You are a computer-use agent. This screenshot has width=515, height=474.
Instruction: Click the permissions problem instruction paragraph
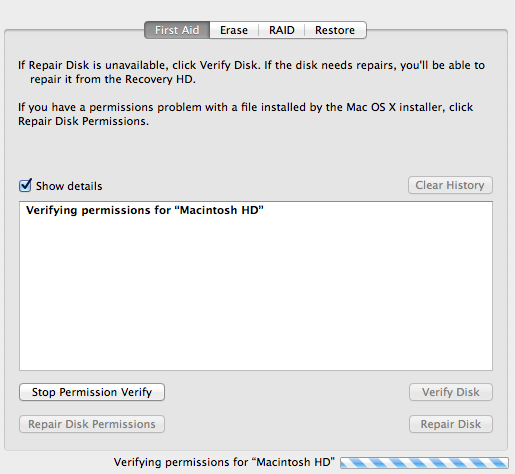[245, 114]
